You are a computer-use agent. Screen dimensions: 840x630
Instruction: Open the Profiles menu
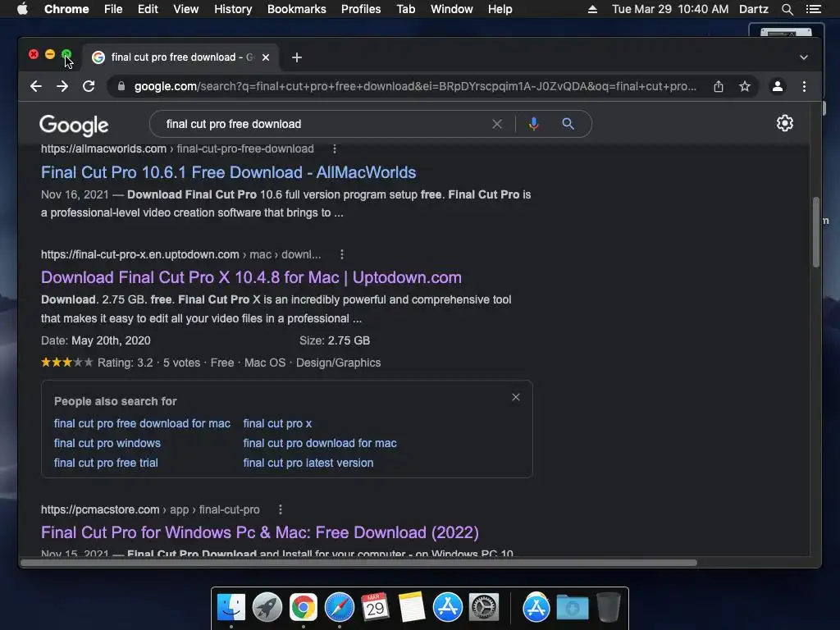point(361,9)
